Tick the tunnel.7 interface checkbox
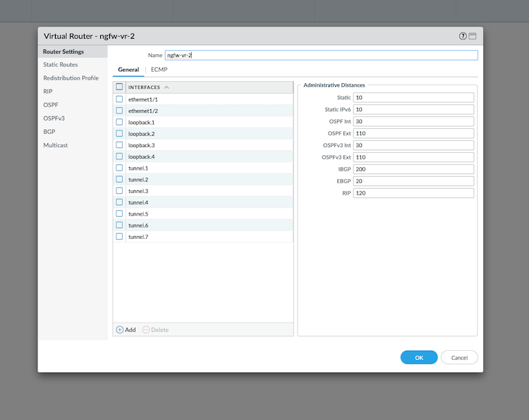The height and width of the screenshot is (420, 529). point(119,237)
